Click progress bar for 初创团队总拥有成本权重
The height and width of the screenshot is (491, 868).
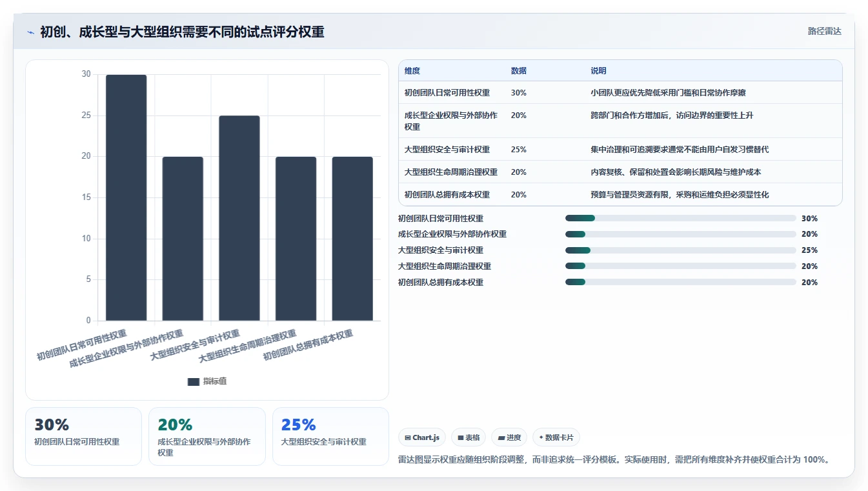[681, 282]
